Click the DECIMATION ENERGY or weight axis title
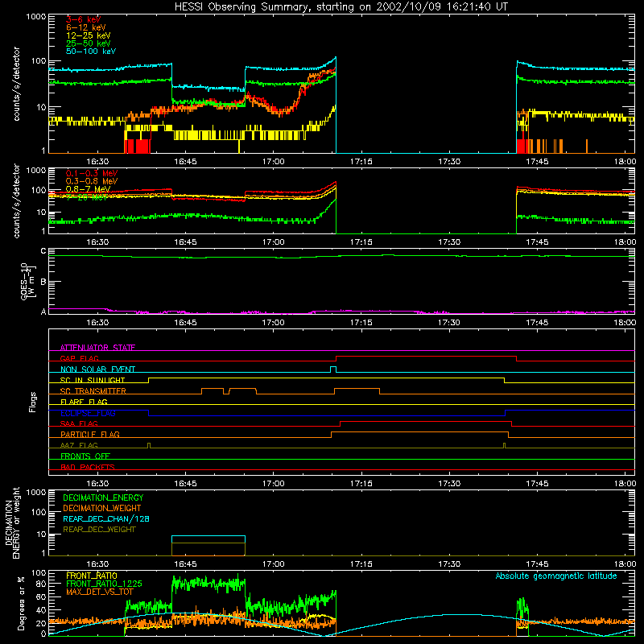This screenshot has width=644, height=644. pyautogui.click(x=12, y=522)
